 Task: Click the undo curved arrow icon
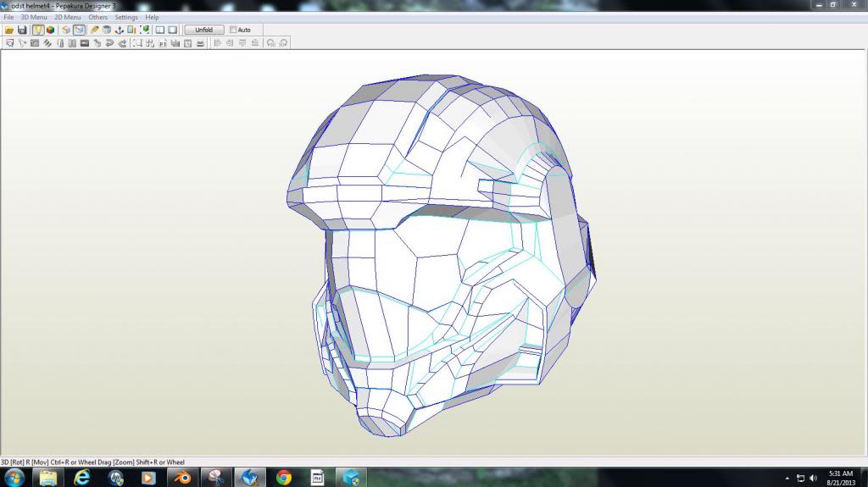pos(109,43)
